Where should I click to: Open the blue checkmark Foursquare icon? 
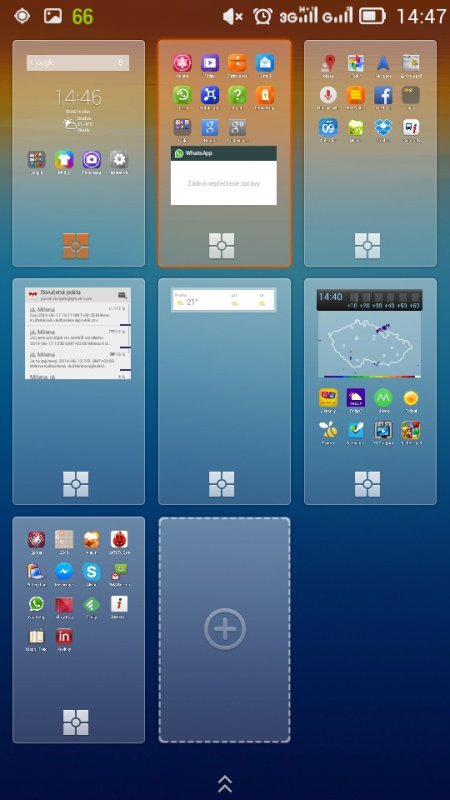(356, 430)
